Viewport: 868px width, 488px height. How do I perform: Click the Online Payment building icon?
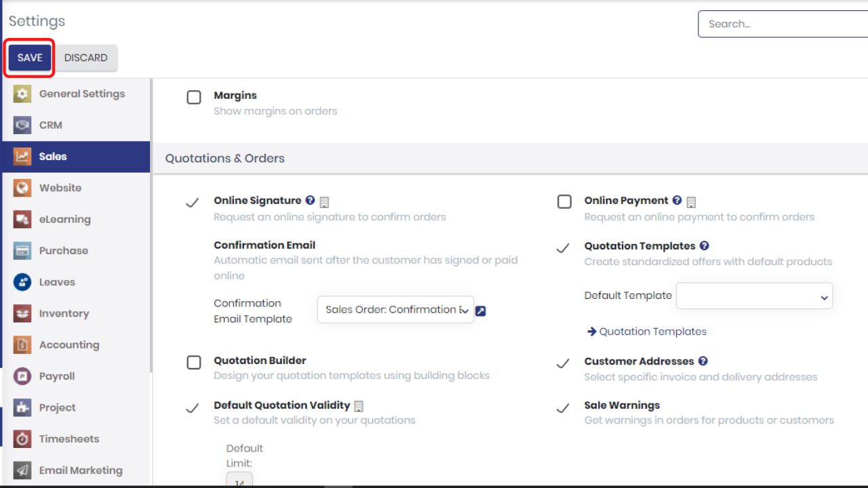click(691, 202)
